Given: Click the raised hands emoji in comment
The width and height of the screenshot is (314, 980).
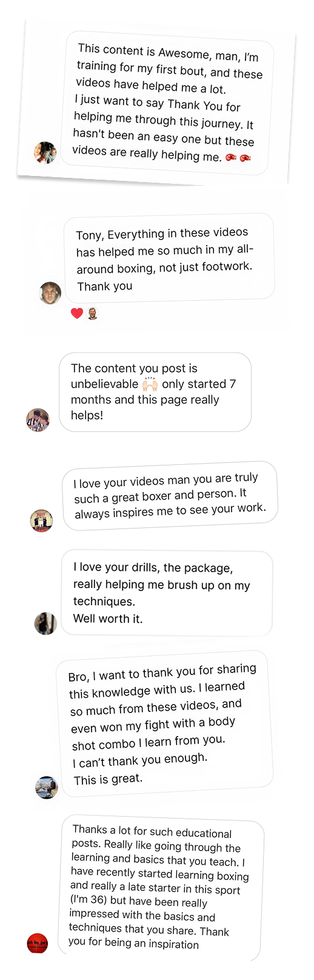Looking at the screenshot, I should click(150, 384).
